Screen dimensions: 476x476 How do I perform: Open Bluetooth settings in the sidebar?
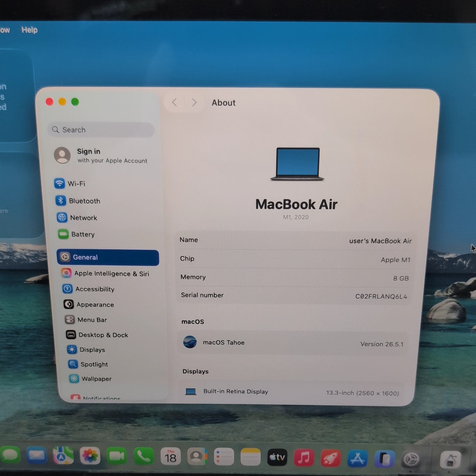[78, 201]
